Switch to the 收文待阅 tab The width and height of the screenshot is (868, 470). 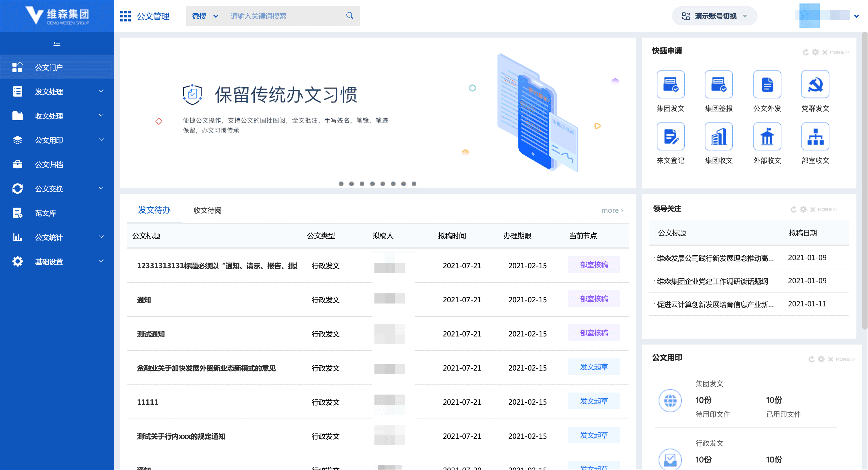207,210
